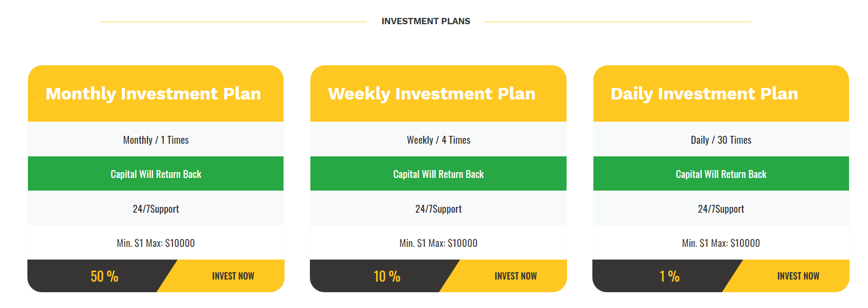Screen dimensions: 868x308
Task: Click the 10 % rate label
Action: 387,276
